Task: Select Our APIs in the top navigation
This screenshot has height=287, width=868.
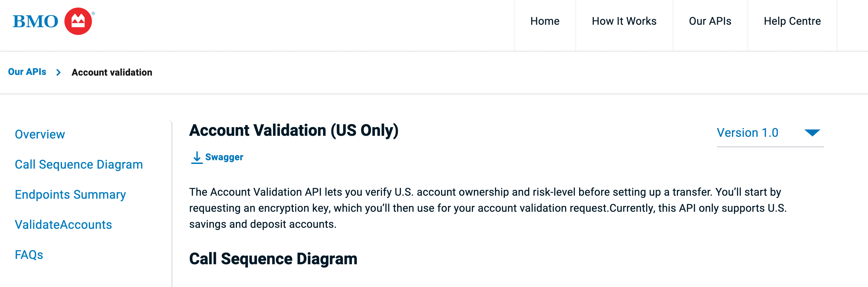Action: pyautogui.click(x=709, y=21)
